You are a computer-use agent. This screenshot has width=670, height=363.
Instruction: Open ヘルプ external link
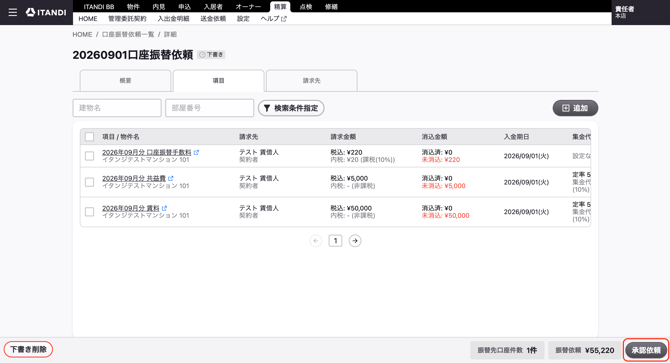(x=273, y=19)
